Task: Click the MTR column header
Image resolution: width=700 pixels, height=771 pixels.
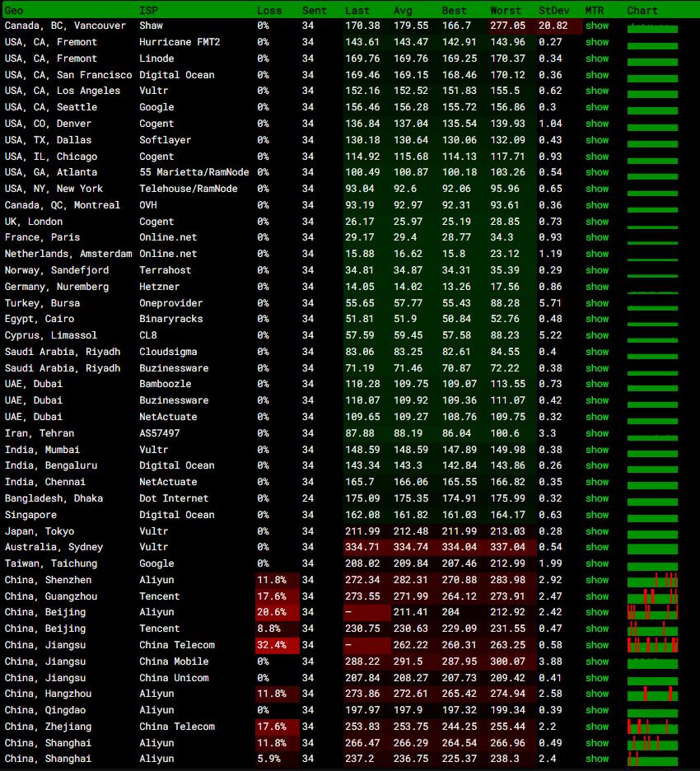Action: 595,11
